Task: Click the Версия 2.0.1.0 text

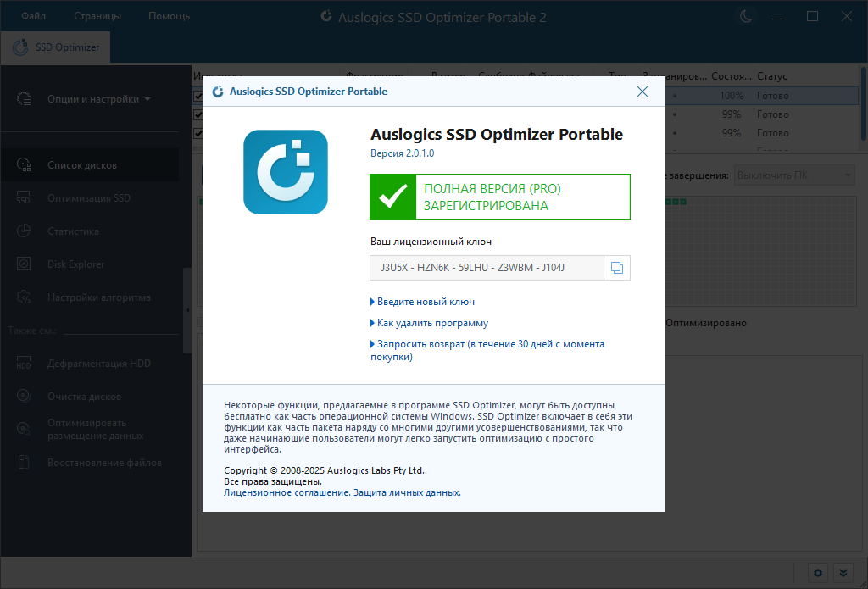Action: click(x=402, y=153)
